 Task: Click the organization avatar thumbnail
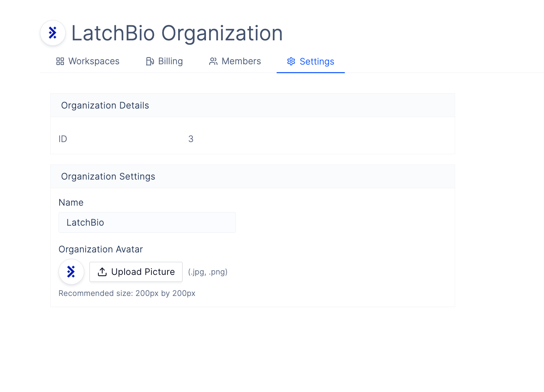71,272
